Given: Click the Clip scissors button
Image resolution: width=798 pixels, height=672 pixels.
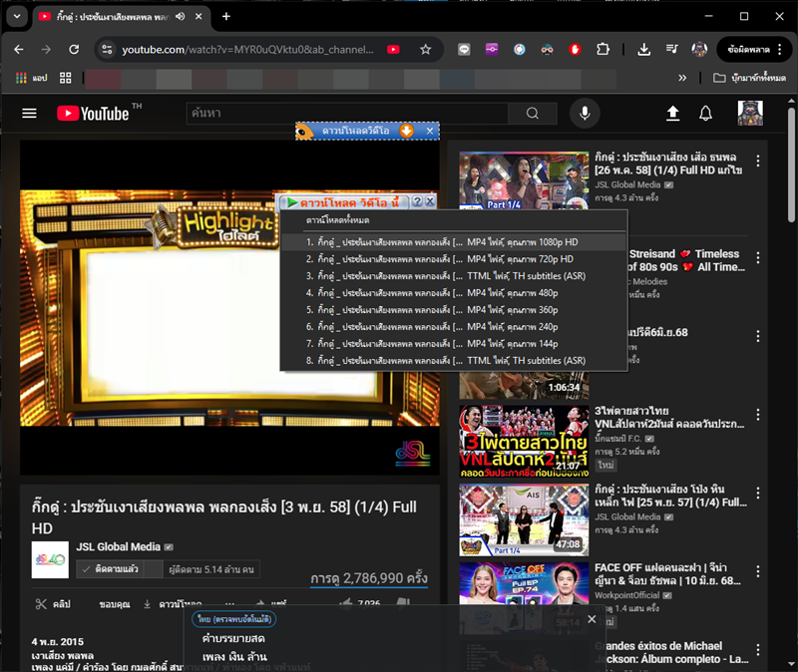Looking at the screenshot, I should 53,604.
